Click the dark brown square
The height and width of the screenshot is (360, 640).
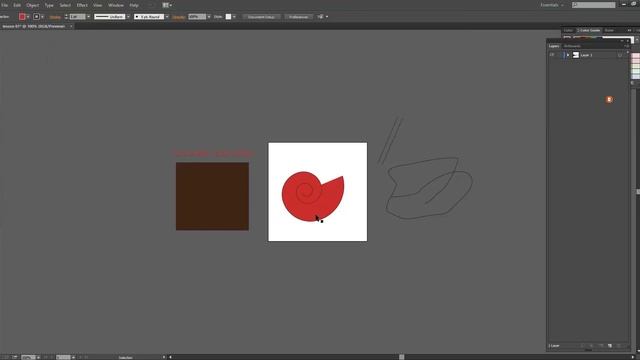pyautogui.click(x=212, y=196)
